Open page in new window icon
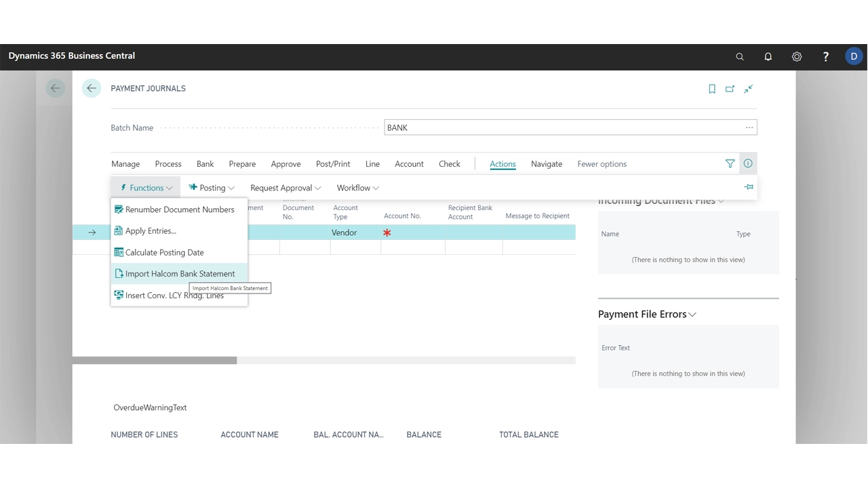Image resolution: width=868 pixels, height=488 pixels. click(730, 89)
